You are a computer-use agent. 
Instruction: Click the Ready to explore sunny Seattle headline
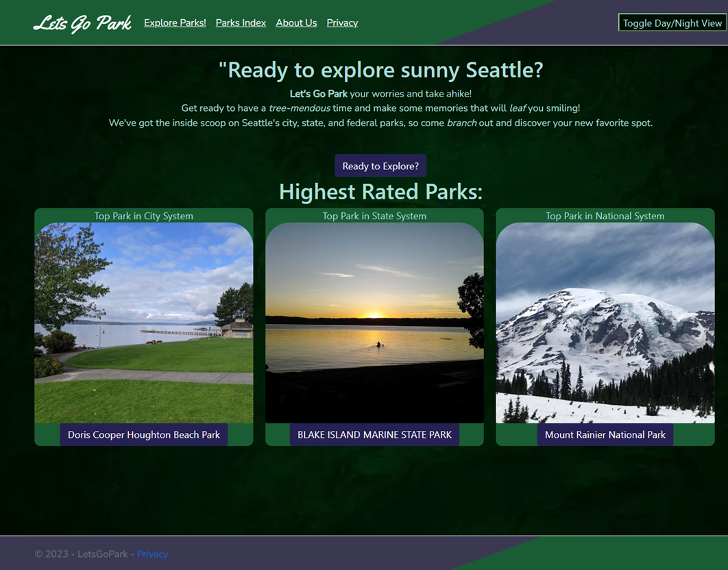click(x=380, y=70)
